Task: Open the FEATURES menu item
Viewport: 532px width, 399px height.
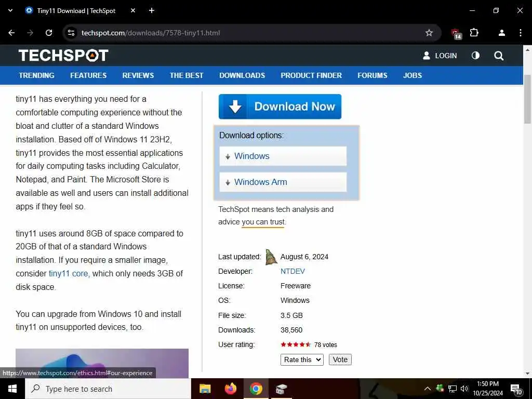Action: (x=88, y=75)
